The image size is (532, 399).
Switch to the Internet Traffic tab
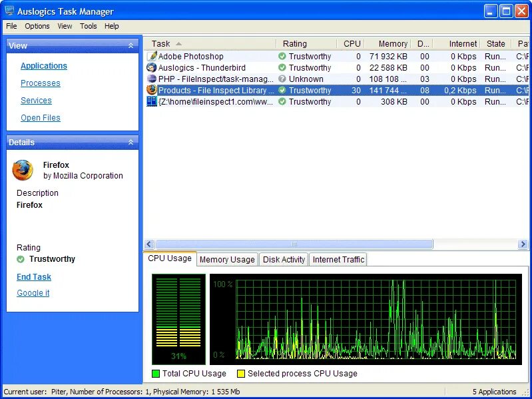(x=338, y=260)
